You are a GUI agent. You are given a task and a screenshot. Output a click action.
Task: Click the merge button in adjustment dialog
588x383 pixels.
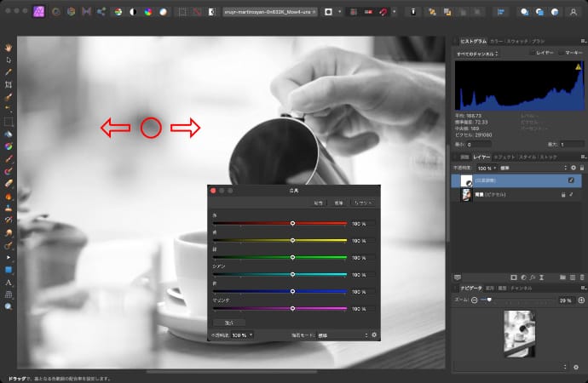click(x=338, y=204)
